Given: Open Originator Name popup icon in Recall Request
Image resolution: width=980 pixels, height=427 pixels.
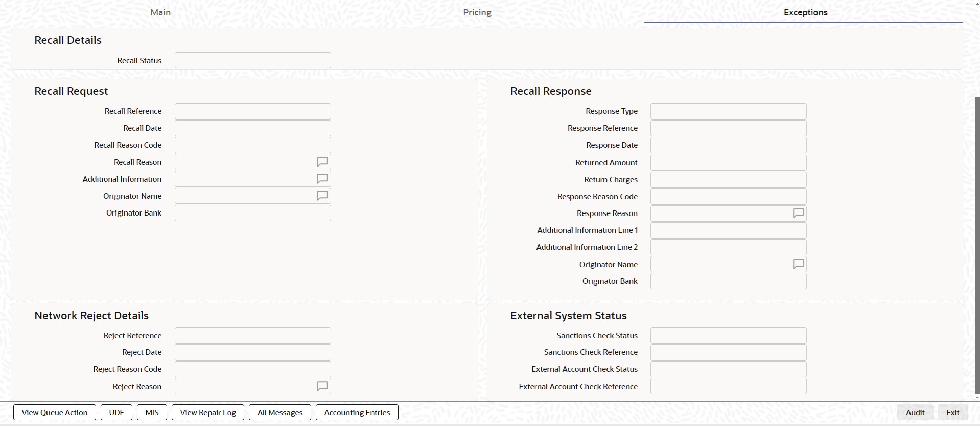Looking at the screenshot, I should pyautogui.click(x=322, y=196).
